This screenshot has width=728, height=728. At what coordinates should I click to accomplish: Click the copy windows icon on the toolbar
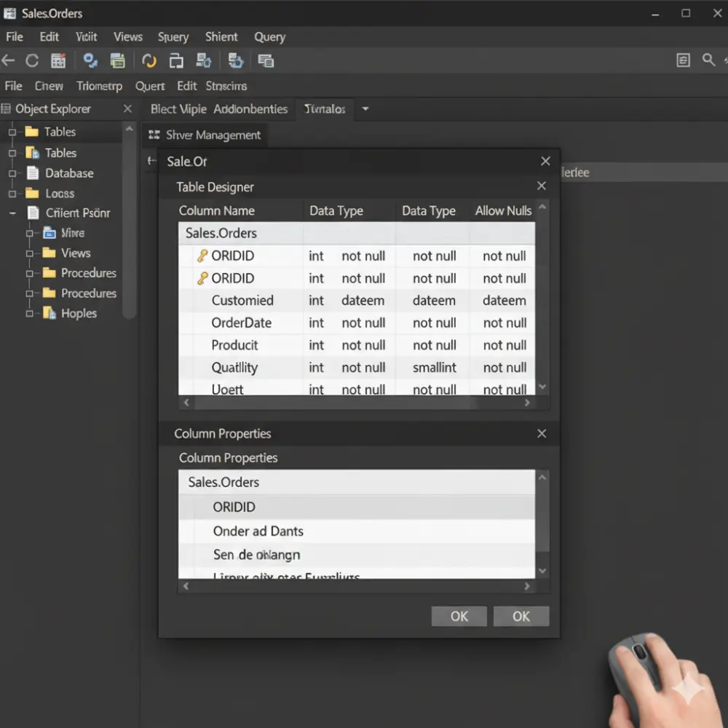pos(175,60)
